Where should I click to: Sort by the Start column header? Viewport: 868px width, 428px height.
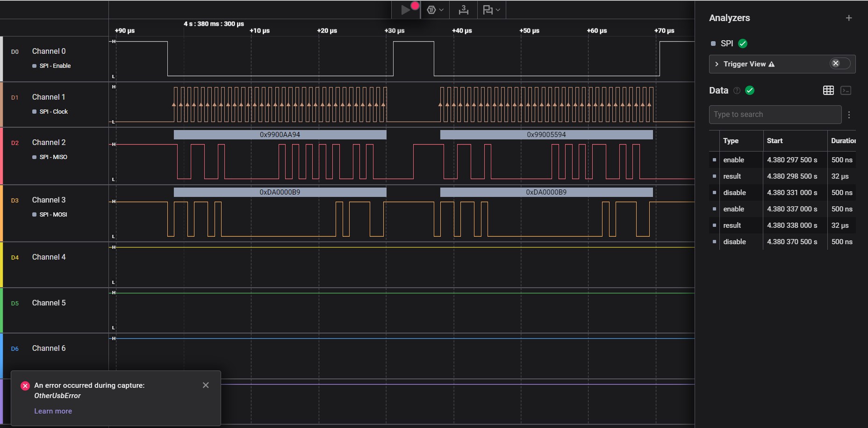click(x=775, y=141)
